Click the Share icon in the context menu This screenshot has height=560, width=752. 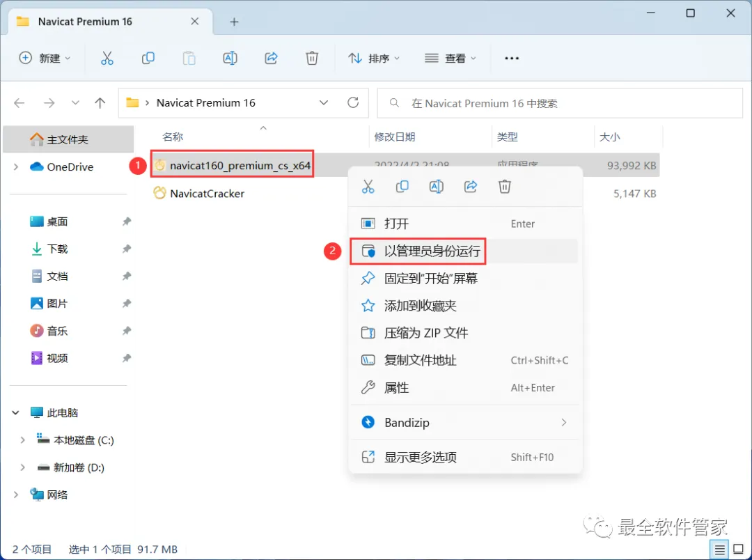(x=471, y=187)
